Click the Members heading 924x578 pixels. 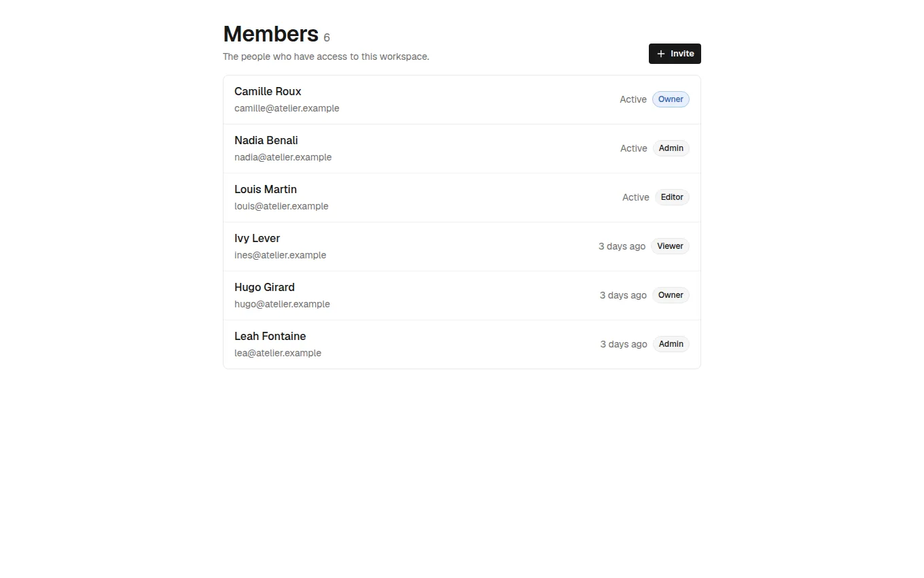click(270, 34)
